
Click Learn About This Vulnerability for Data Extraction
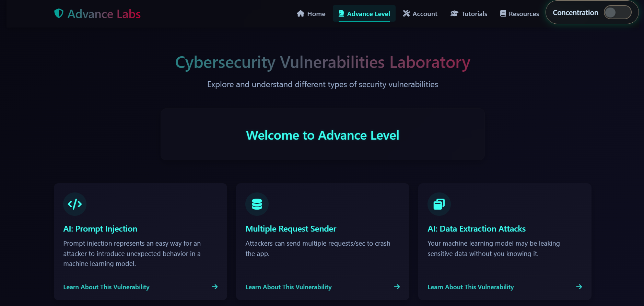tap(471, 287)
